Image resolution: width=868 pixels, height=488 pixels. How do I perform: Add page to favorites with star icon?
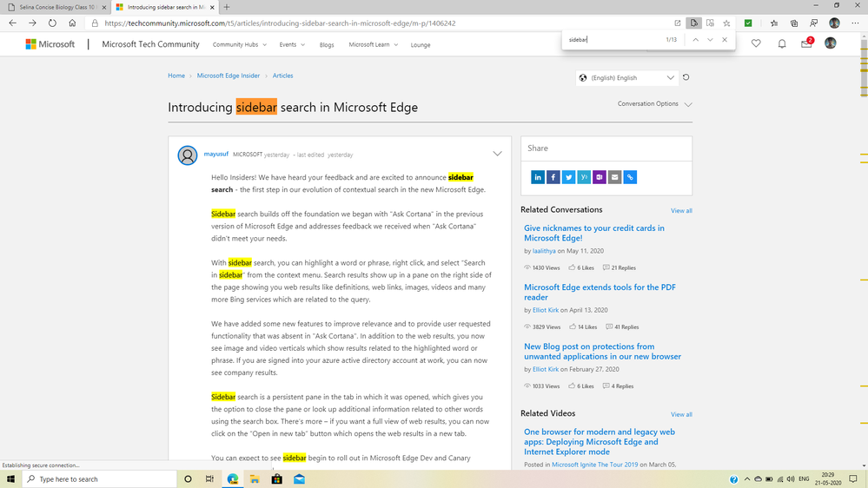727,23
